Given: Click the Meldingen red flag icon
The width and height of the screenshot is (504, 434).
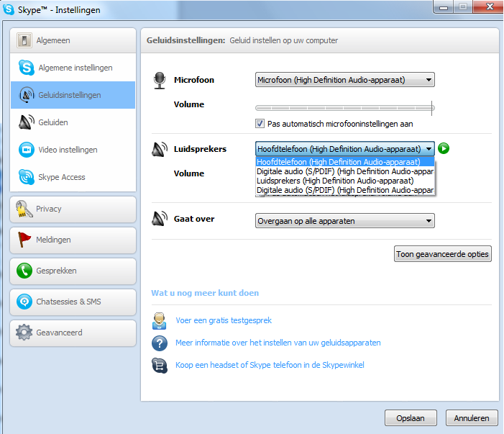Looking at the screenshot, I should click(x=24, y=240).
